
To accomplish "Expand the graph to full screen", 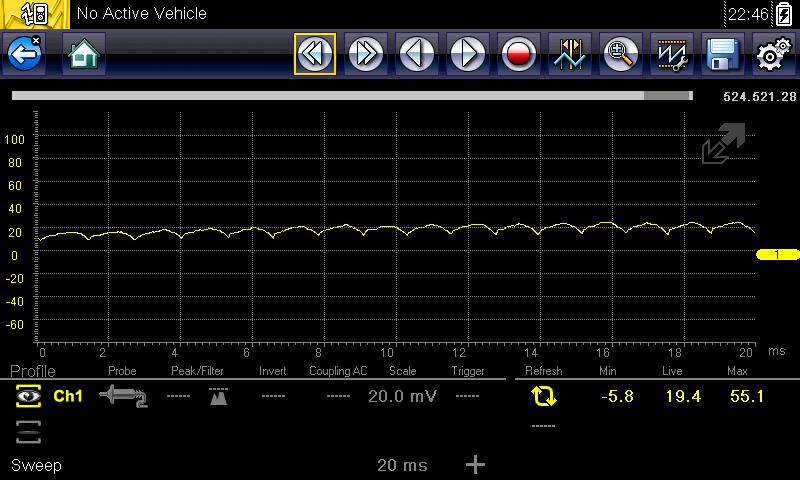I will click(722, 144).
